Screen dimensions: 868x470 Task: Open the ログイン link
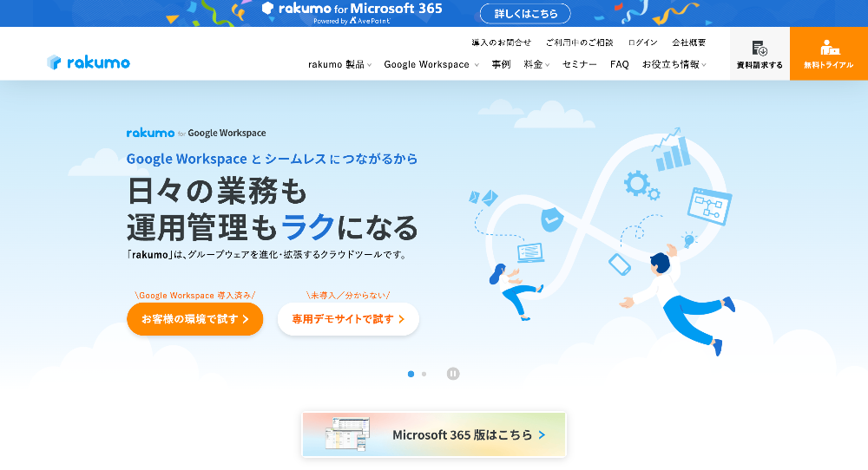pos(642,42)
